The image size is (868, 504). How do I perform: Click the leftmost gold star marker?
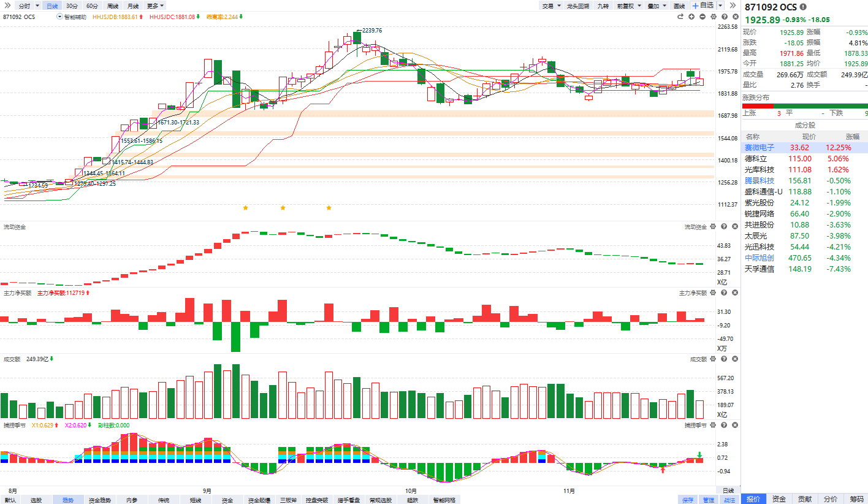pyautogui.click(x=246, y=208)
